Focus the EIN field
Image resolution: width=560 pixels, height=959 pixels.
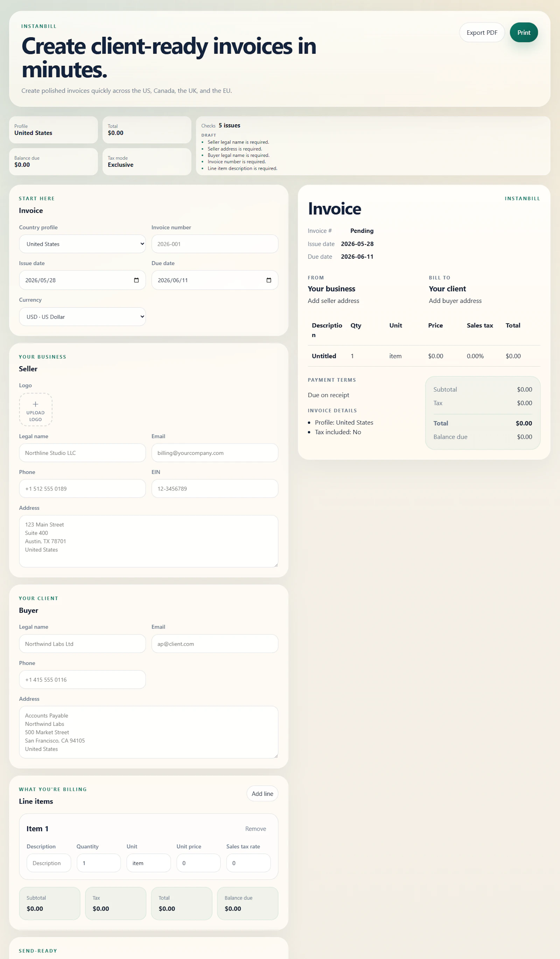[x=215, y=489]
